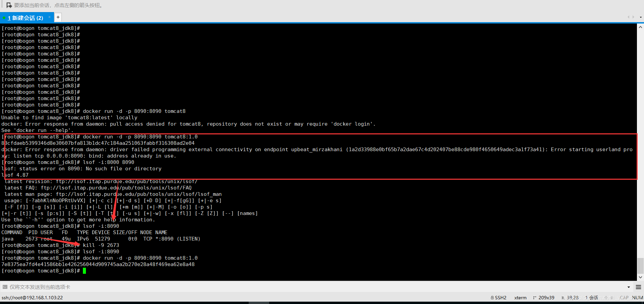Screen dimensions: 644x304
Task: Click the 'xterm' terminal type in status bar
Action: click(x=520, y=298)
